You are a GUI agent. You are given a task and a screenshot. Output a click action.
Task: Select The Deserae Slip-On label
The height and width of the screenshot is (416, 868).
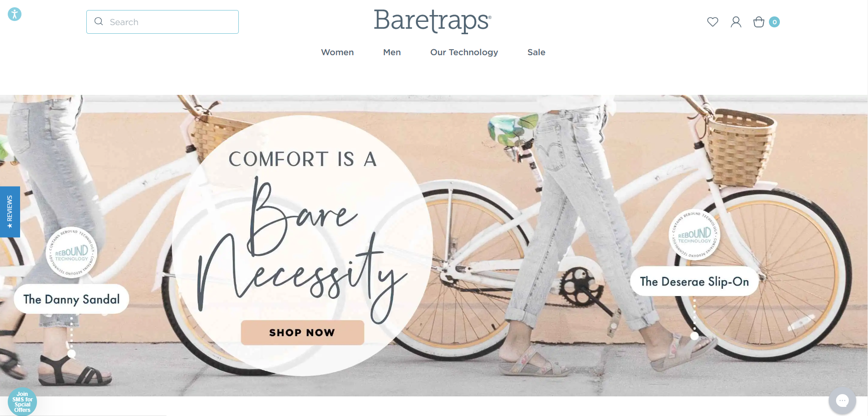pos(694,281)
